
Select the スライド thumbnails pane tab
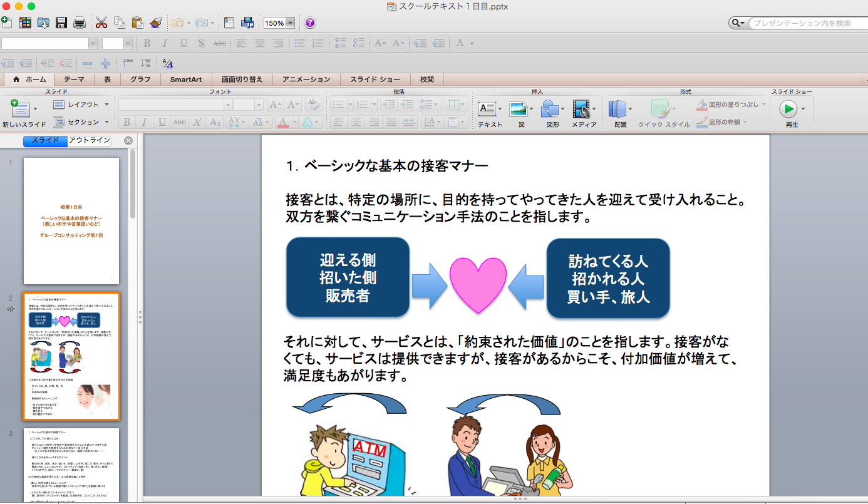point(45,141)
